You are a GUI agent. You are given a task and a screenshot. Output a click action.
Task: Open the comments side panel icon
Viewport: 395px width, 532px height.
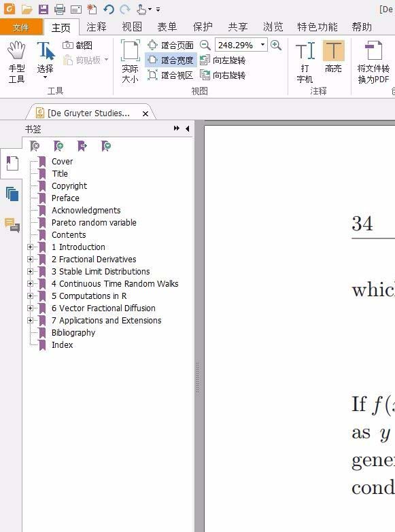[x=12, y=225]
